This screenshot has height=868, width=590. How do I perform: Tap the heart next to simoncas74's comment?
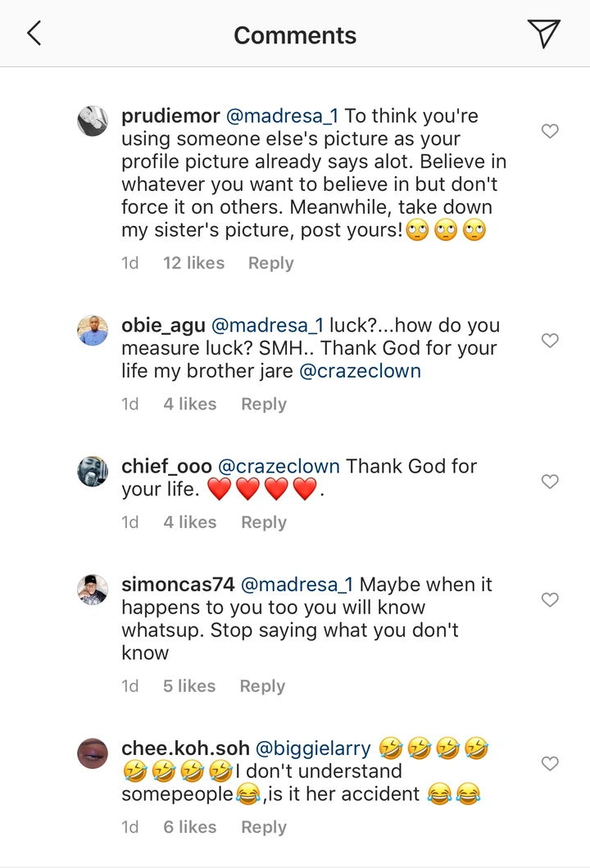coord(551,600)
